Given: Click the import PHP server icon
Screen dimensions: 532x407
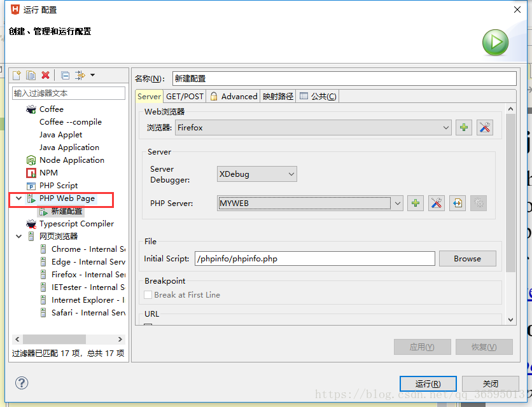Looking at the screenshot, I should tap(458, 203).
